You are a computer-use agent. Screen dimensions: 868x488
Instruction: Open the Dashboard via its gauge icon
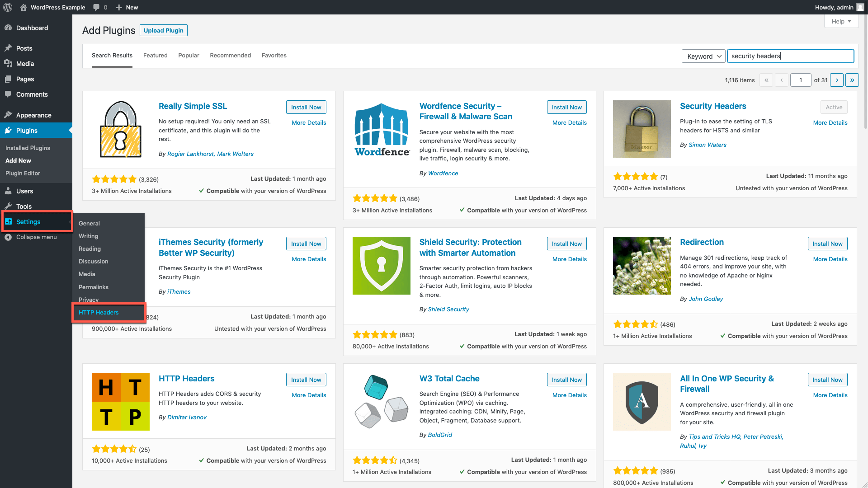(x=9, y=28)
